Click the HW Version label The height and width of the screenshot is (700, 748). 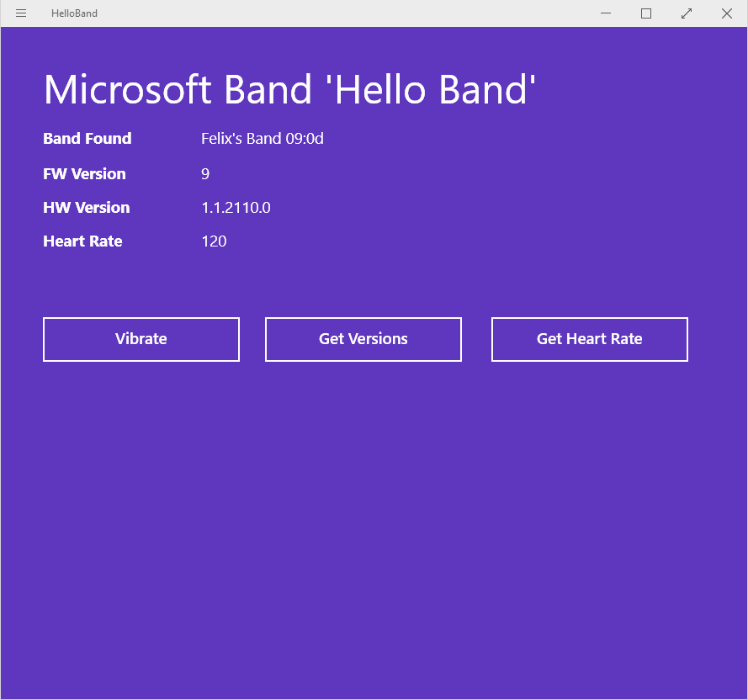pyautogui.click(x=87, y=208)
